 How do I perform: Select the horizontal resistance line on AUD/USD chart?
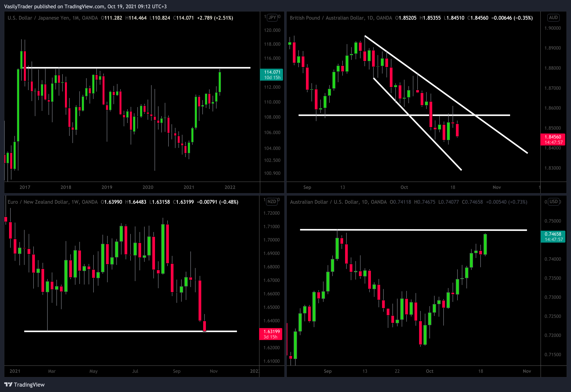[x=413, y=230]
